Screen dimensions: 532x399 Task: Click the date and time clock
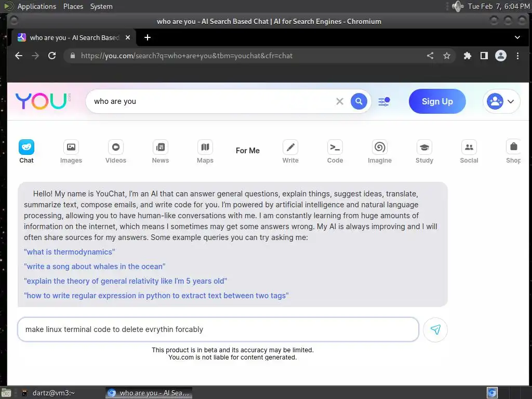(x=498, y=6)
